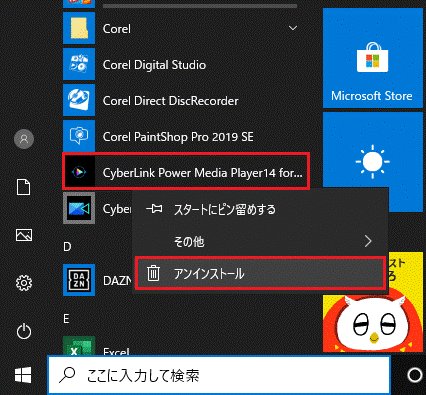This screenshot has width=426, height=395.
Task: Click the Cortana circle icon
Action: (x=415, y=375)
